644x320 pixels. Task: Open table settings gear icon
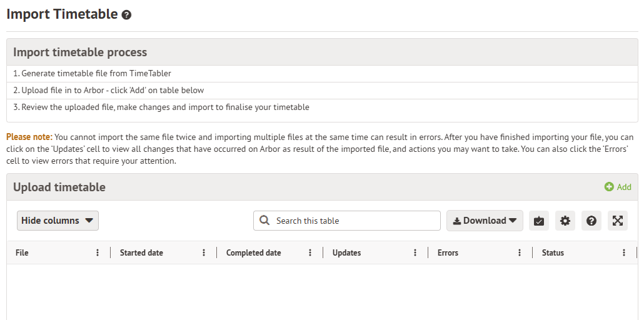click(565, 221)
